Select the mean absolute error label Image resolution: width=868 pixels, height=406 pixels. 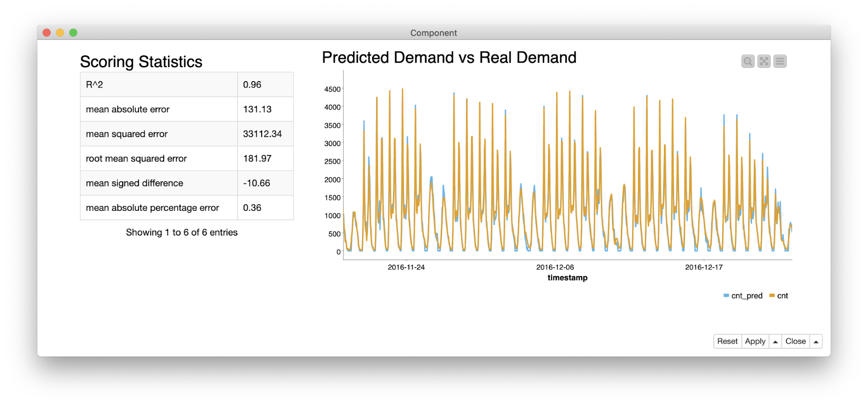click(x=128, y=109)
